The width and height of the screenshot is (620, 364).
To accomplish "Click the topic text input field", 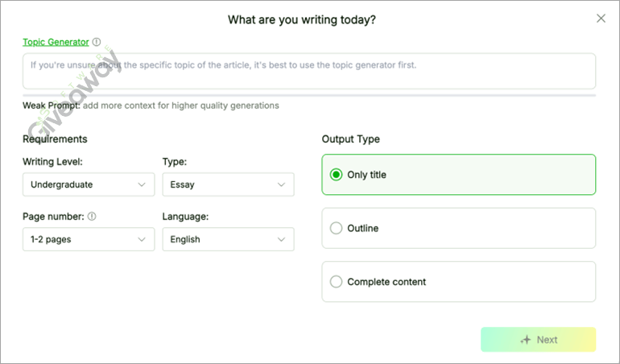I will pos(309,71).
